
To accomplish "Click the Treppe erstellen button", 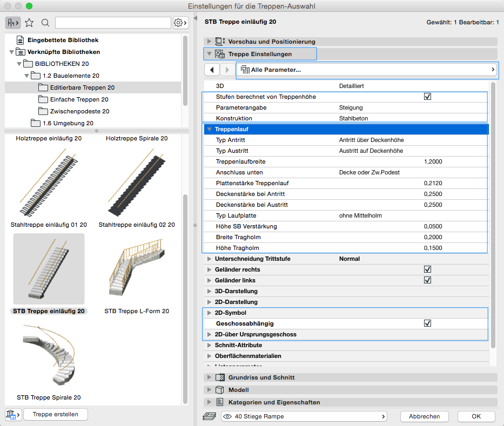I will coord(56,414).
